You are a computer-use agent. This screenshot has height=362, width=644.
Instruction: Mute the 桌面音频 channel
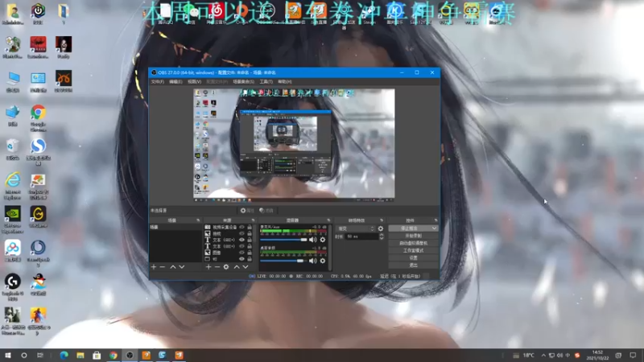click(x=313, y=261)
